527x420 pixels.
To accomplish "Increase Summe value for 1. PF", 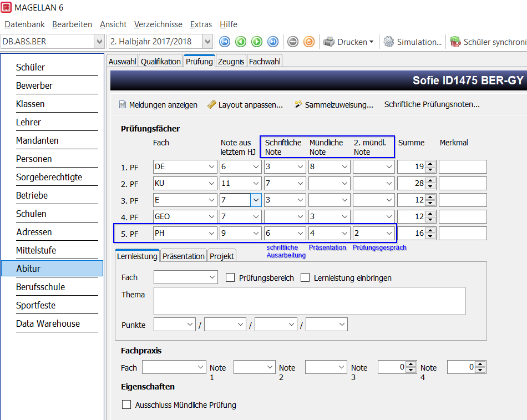I will (430, 164).
